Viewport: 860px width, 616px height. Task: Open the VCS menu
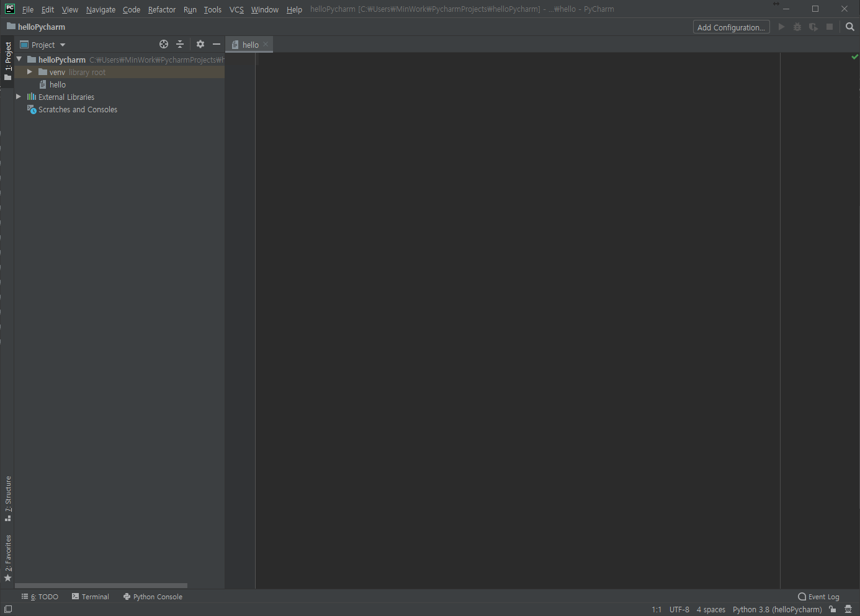[236, 9]
